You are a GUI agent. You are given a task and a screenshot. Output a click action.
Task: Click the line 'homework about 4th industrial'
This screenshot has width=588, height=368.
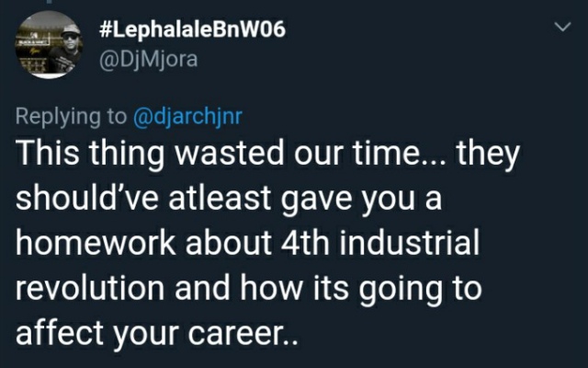click(247, 242)
